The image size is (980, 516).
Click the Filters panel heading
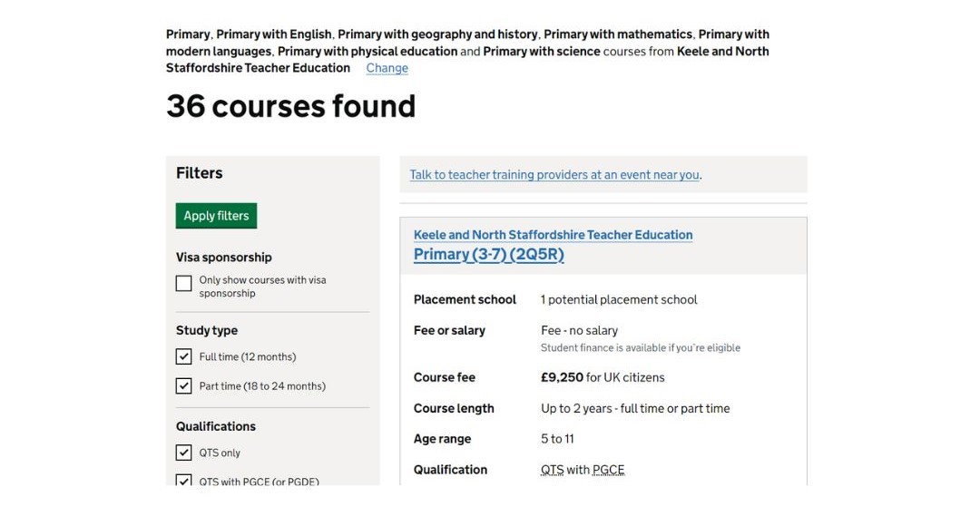(x=200, y=173)
